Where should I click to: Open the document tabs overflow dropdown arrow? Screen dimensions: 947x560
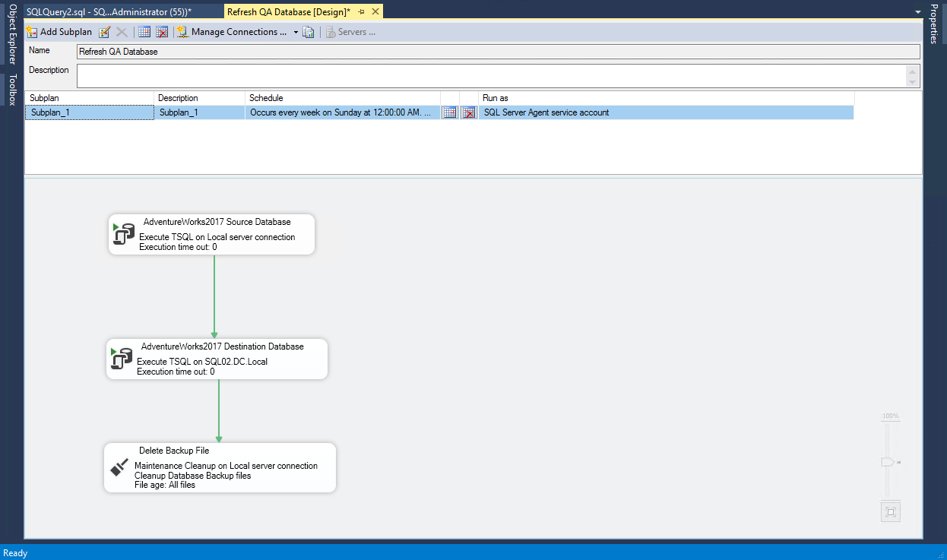[918, 12]
